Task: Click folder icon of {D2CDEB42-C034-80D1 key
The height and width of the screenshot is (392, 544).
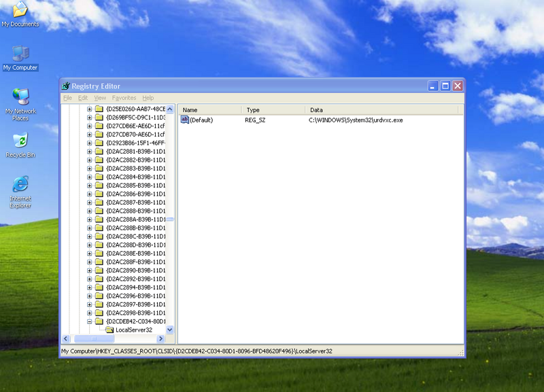Action: tap(99, 321)
